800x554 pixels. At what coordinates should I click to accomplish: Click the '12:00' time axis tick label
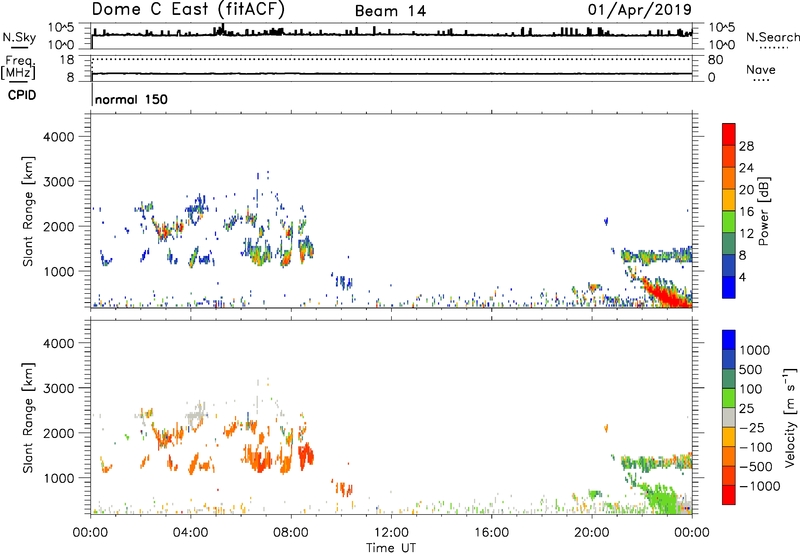coord(391,533)
